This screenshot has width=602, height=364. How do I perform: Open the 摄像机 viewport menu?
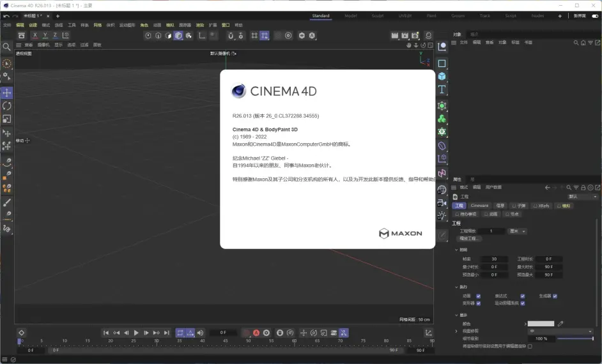(x=43, y=45)
